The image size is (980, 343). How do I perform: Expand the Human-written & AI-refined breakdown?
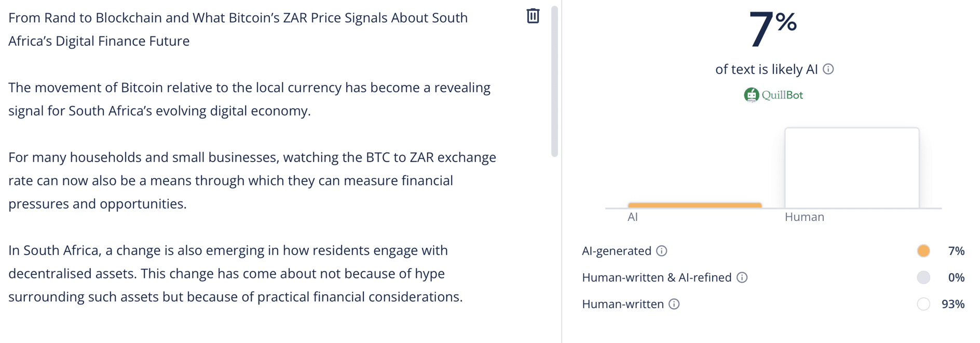(657, 278)
